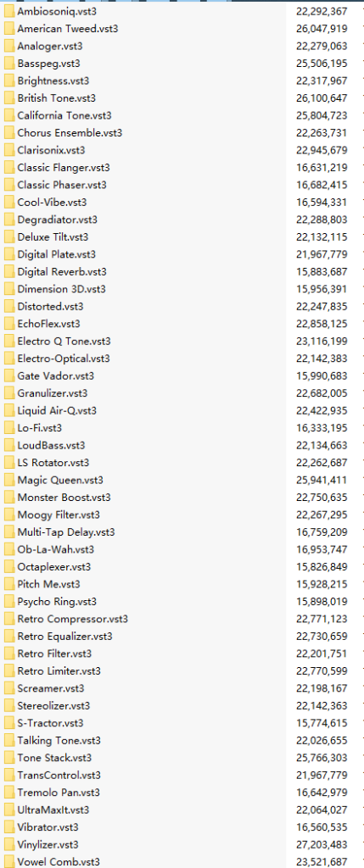Click the Retro Compressor.vst3 name
This screenshot has width=364, height=868.
pos(73,619)
